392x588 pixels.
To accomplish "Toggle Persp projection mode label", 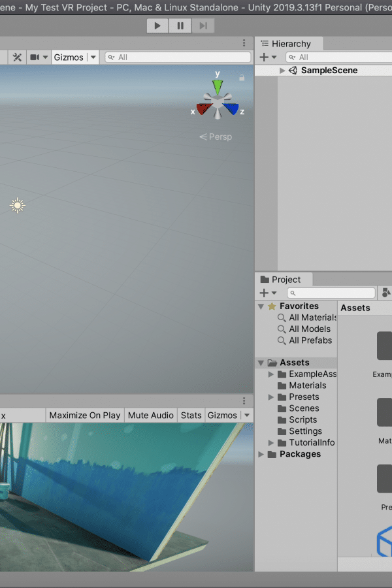I will [x=216, y=137].
